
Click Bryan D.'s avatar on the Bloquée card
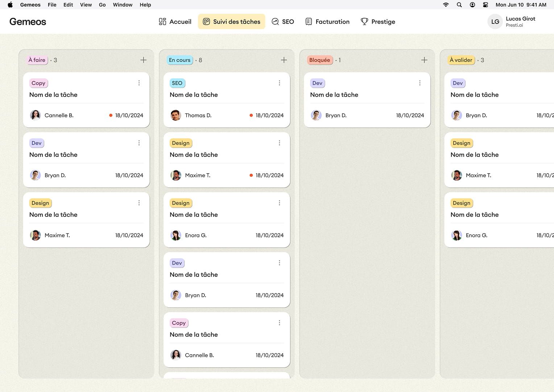click(x=316, y=115)
